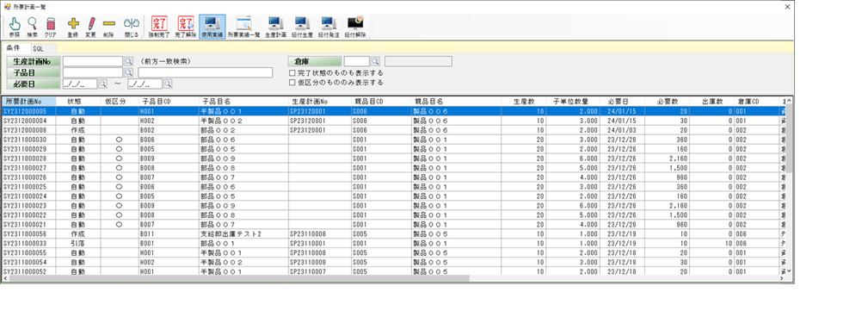Sort by 生産計画No column header

pos(319,102)
